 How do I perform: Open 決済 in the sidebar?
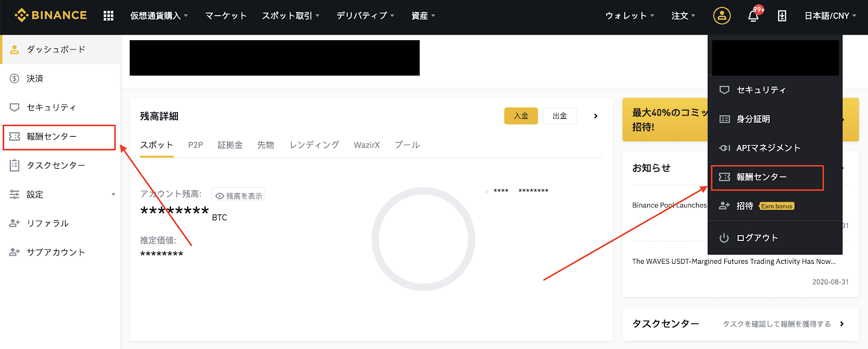[x=60, y=79]
